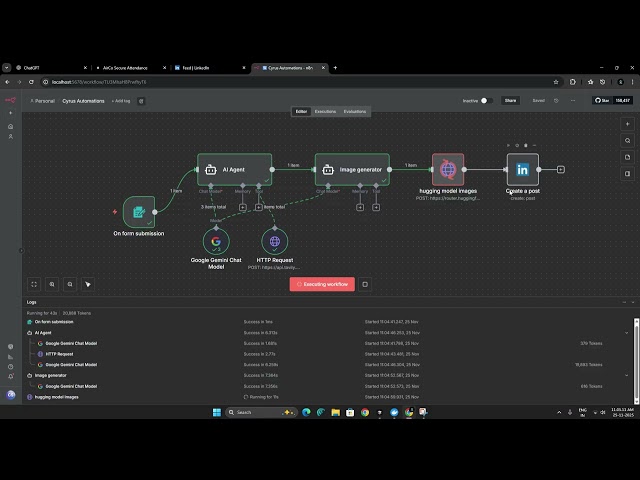This screenshot has height=480, width=640.
Task: Open Windows Start menu
Action: pos(217,412)
